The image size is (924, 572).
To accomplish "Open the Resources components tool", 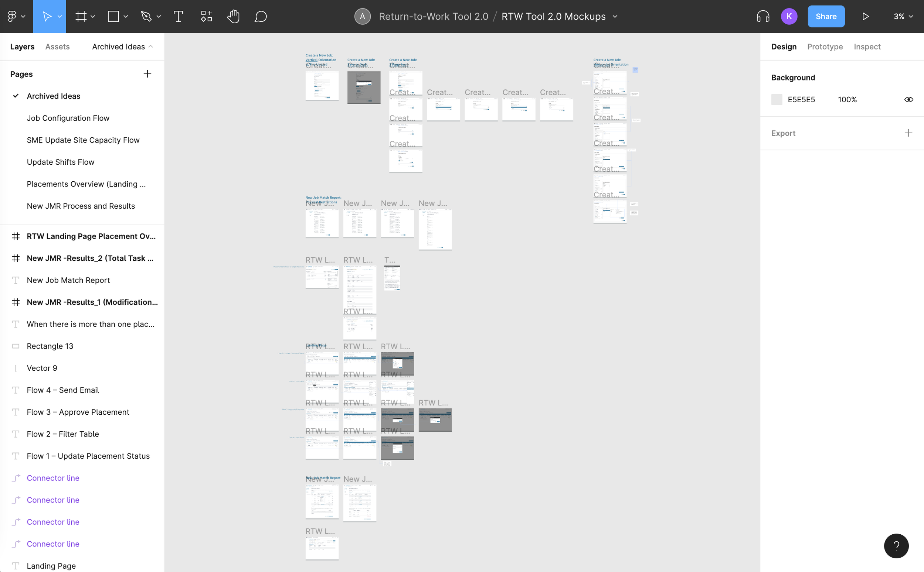I will pos(206,16).
